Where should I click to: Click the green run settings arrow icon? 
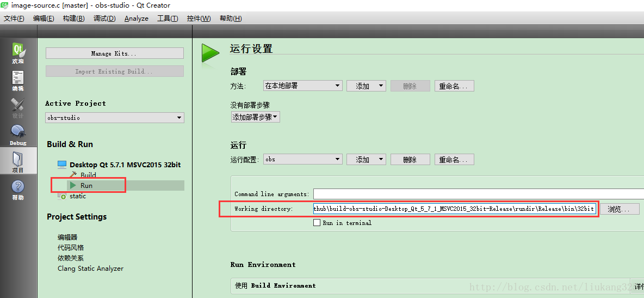coord(210,54)
